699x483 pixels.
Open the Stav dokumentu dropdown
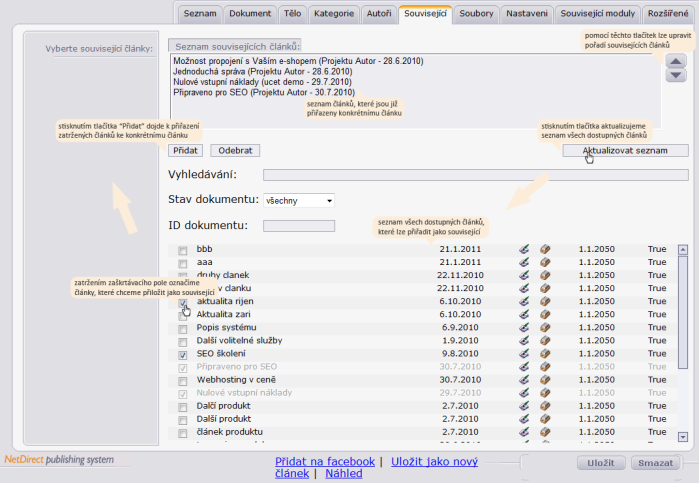(x=300, y=200)
